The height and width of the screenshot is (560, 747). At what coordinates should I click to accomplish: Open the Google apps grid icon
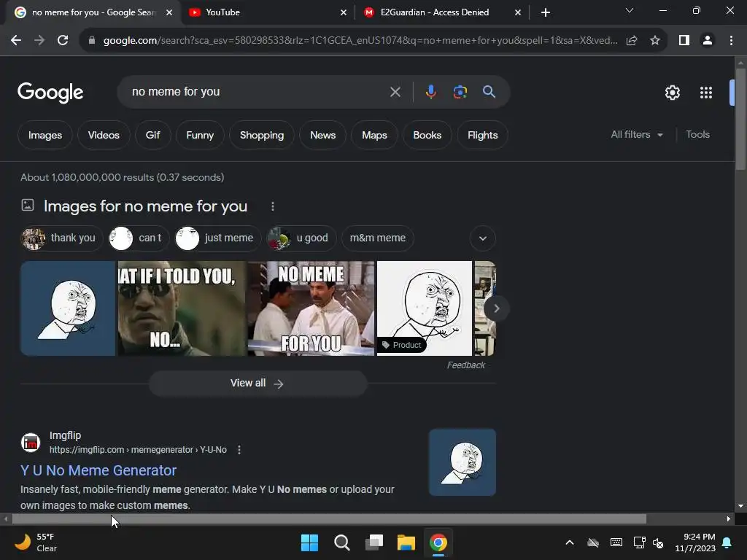click(705, 93)
